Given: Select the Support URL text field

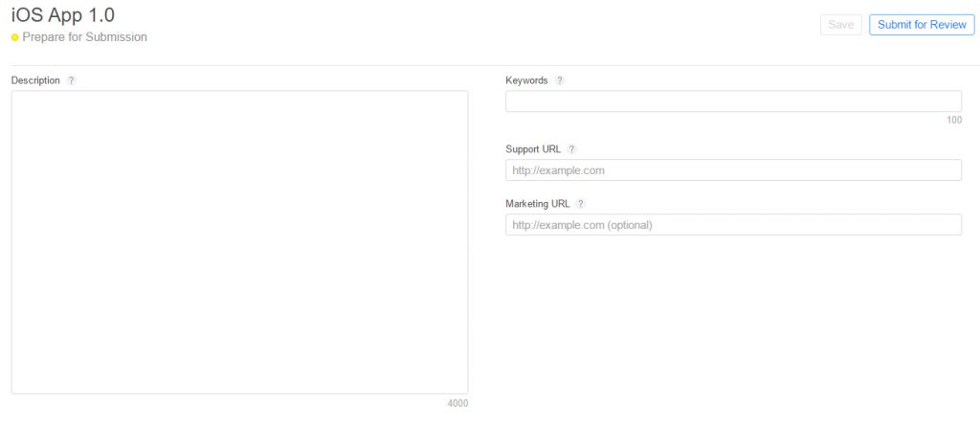Looking at the screenshot, I should tap(733, 170).
